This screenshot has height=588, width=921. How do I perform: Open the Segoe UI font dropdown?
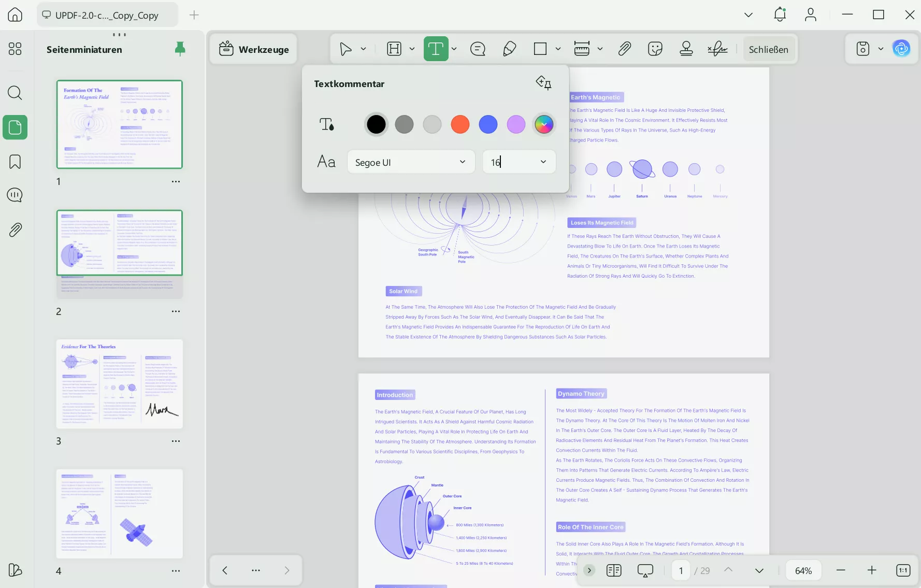point(411,162)
